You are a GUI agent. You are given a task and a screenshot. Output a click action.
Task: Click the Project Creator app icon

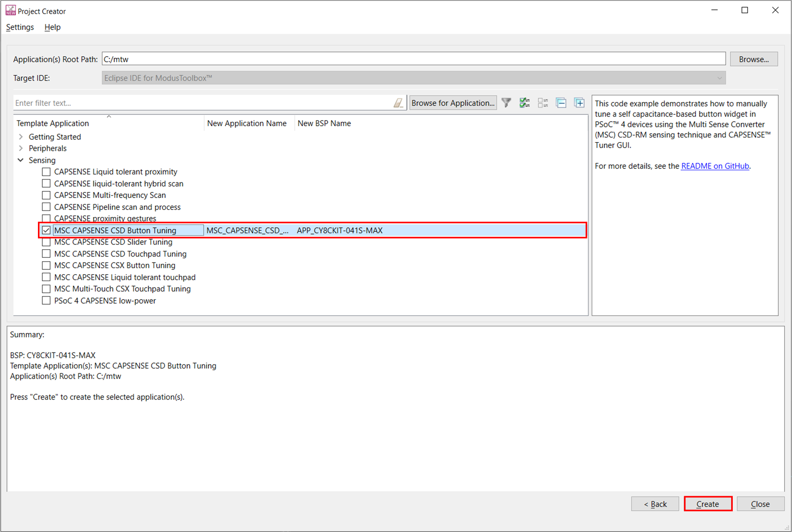tap(10, 11)
